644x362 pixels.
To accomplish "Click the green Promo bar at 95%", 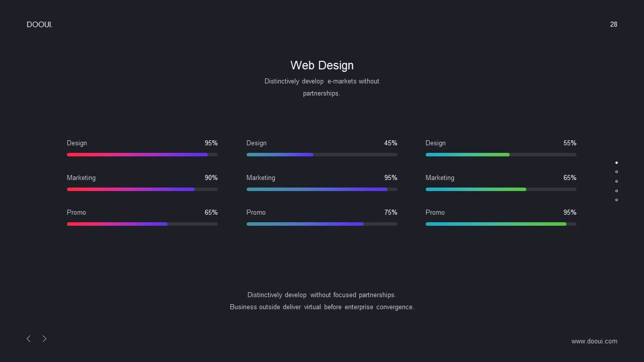I will pyautogui.click(x=496, y=224).
